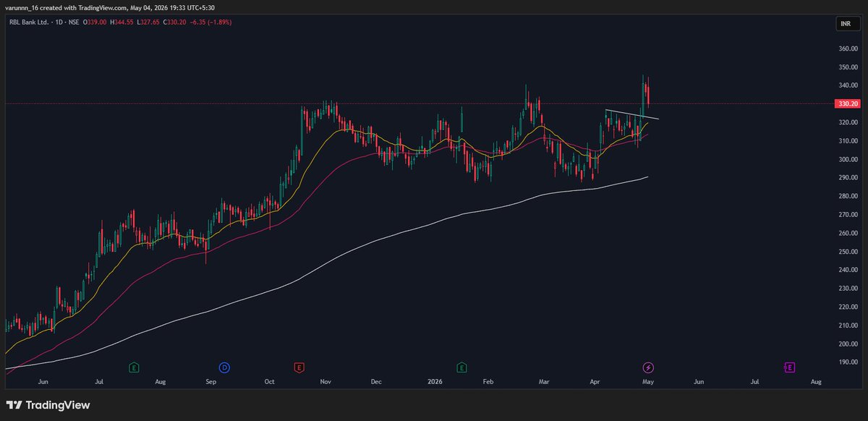Viewport: 868px width, 421px height.
Task: Click the Mar label on time axis
Action: pyautogui.click(x=544, y=380)
